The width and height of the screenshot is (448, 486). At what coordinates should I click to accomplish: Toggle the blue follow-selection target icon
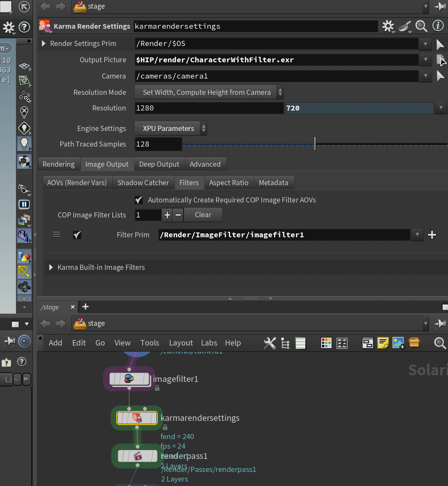24,341
